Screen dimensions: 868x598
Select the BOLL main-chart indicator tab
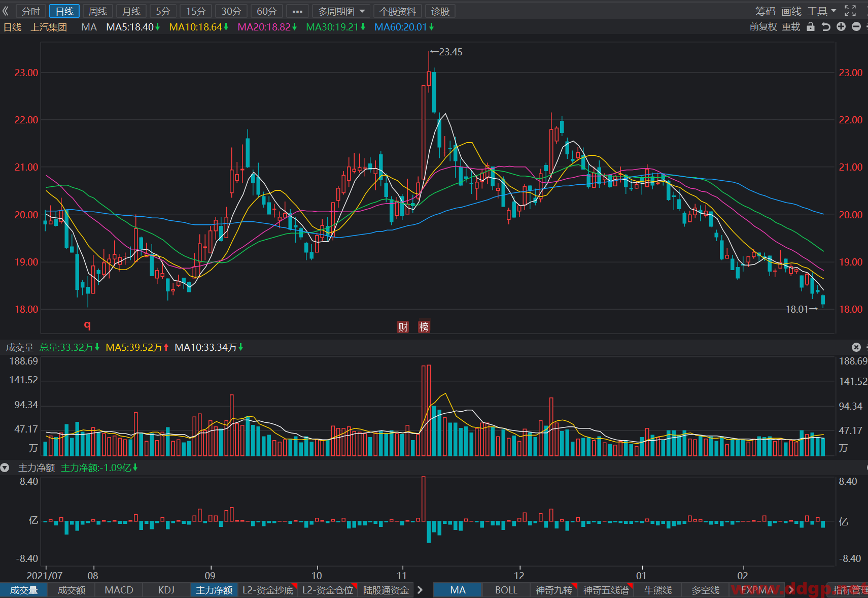(x=506, y=590)
